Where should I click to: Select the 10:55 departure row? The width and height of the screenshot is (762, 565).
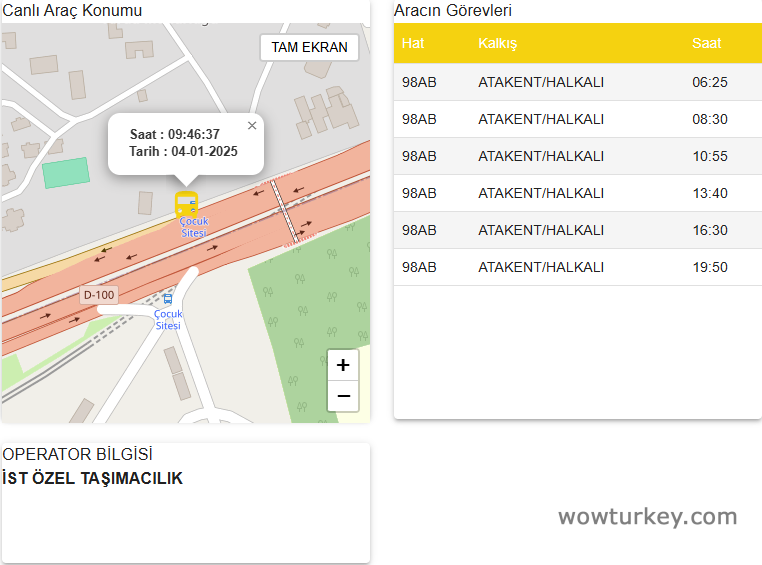click(x=577, y=156)
